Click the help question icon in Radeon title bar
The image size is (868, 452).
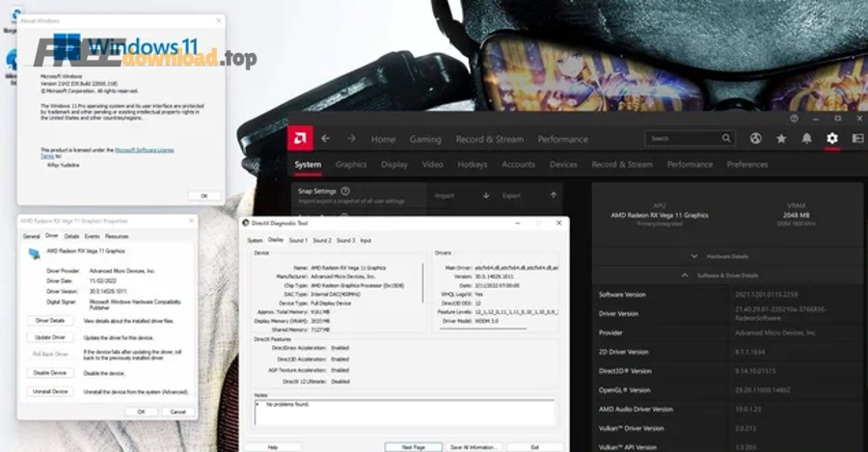794,119
